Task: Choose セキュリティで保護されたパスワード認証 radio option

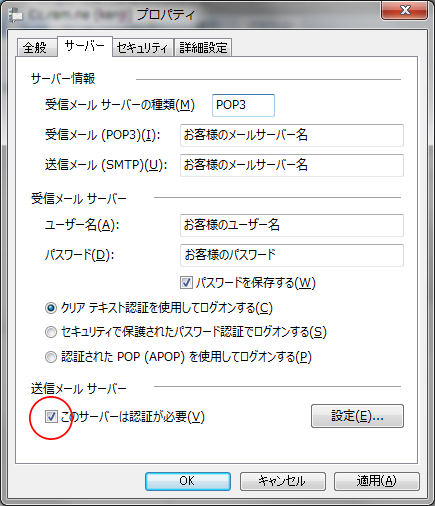Action: [51, 332]
